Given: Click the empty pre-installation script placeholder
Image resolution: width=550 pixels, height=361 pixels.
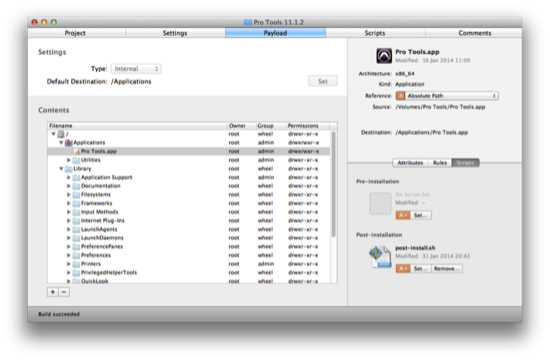Looking at the screenshot, I should tap(380, 203).
